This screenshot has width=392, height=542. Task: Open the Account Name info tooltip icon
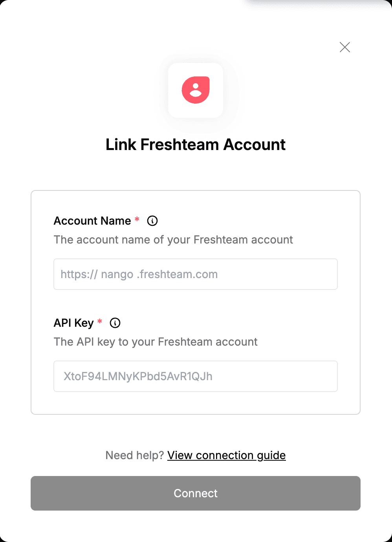152,221
